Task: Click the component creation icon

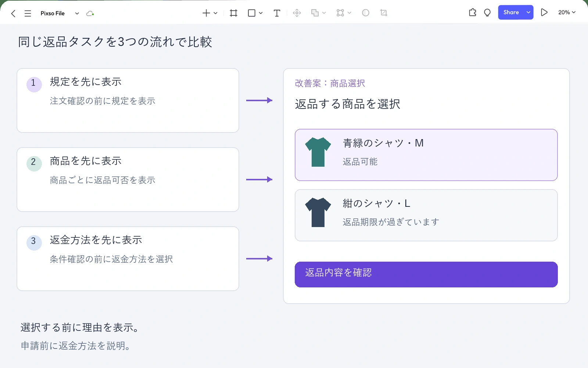Action: 297,13
